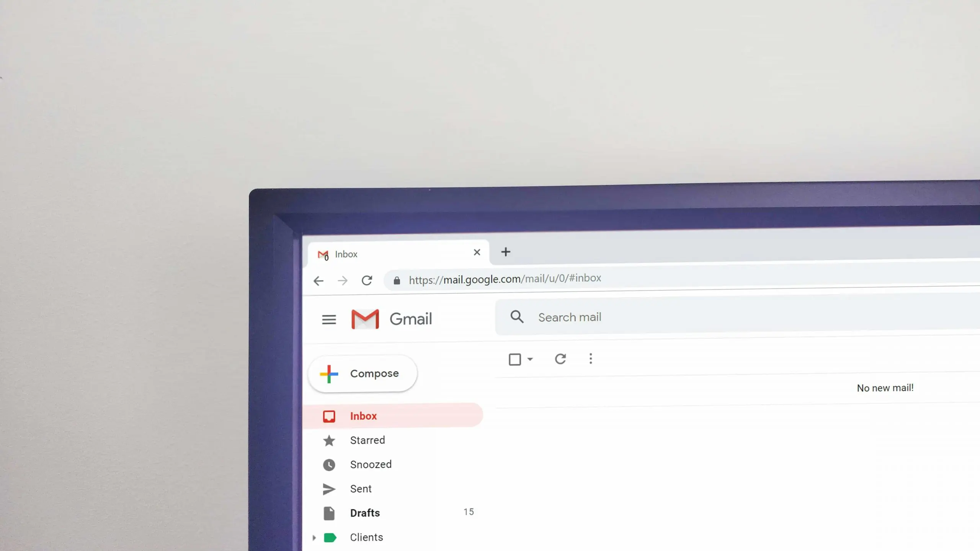Click the hamburger menu icon
Viewport: 980px width, 551px height.
328,319
